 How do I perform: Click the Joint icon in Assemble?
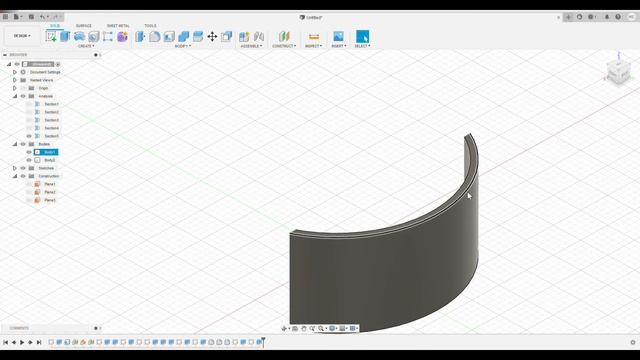coord(259,36)
